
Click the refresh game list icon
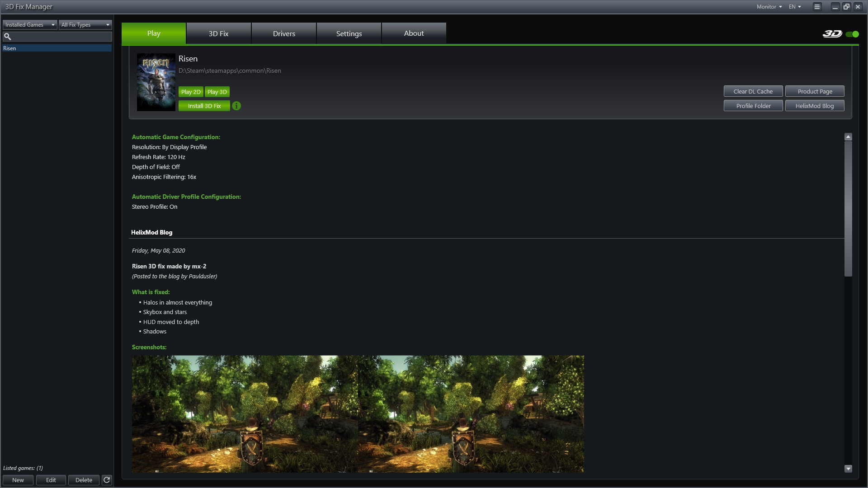pyautogui.click(x=107, y=480)
